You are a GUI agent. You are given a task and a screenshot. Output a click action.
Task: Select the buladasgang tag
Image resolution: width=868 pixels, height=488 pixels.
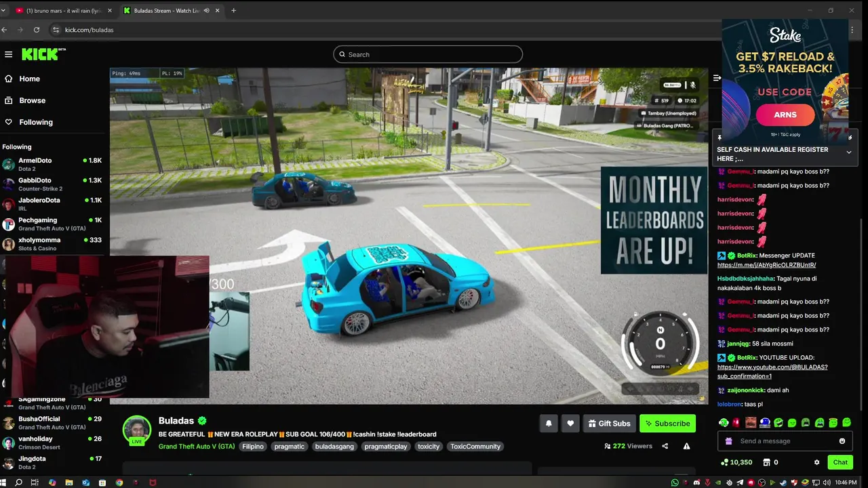coord(334,447)
